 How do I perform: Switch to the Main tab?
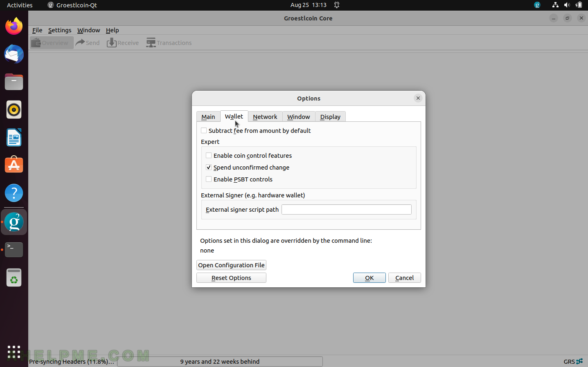coord(208,117)
